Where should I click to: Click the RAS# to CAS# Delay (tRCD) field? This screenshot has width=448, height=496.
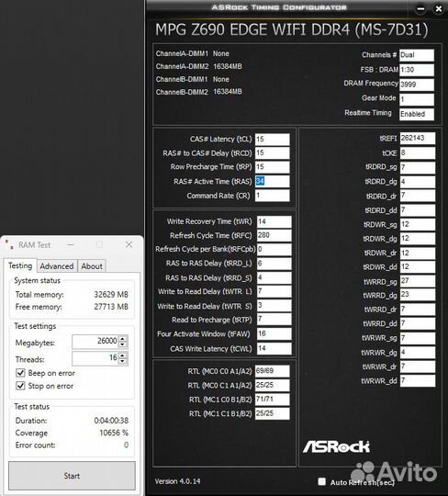tap(273, 153)
